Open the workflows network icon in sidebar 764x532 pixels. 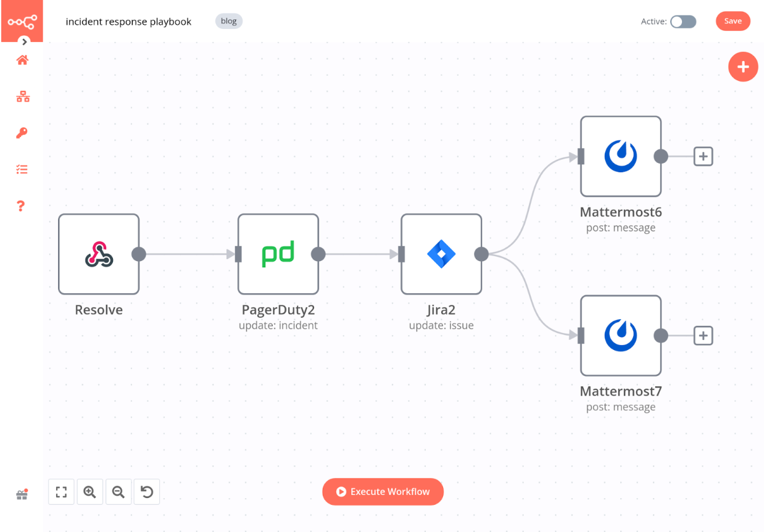point(22,97)
